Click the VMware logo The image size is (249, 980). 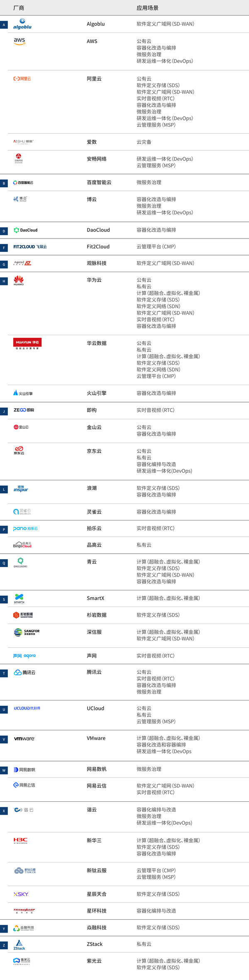coord(24,739)
